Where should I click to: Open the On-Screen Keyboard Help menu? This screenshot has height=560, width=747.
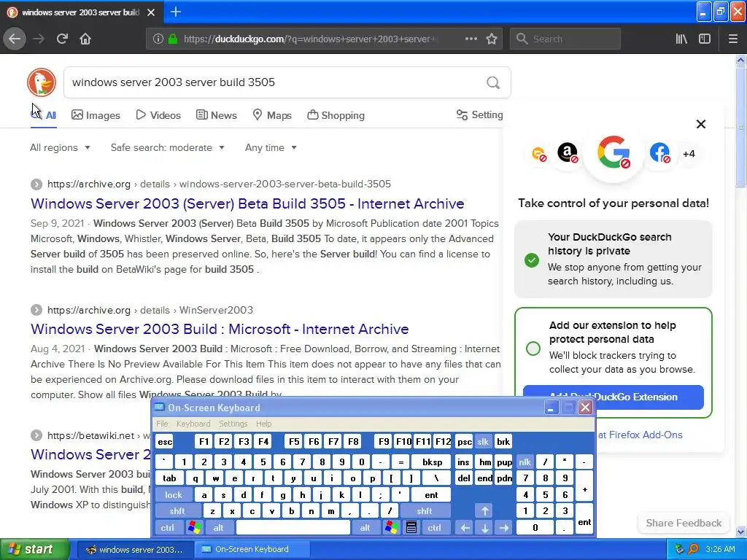point(263,424)
